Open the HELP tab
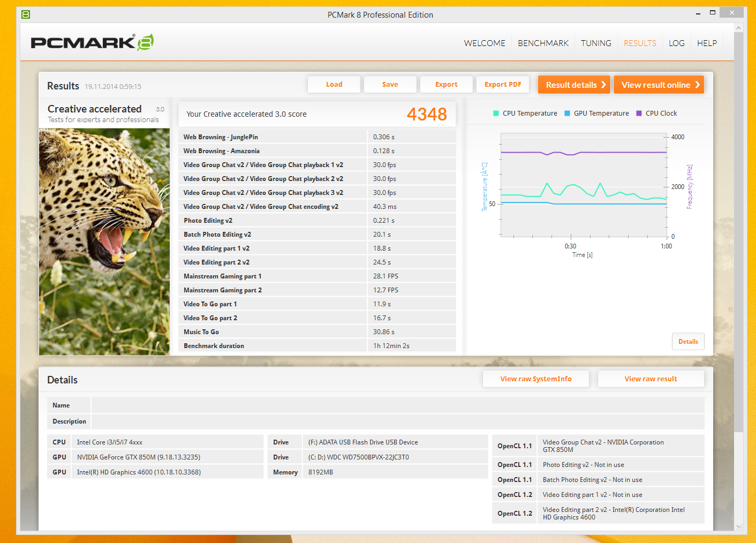Viewport: 756px width, 543px height. coord(707,43)
